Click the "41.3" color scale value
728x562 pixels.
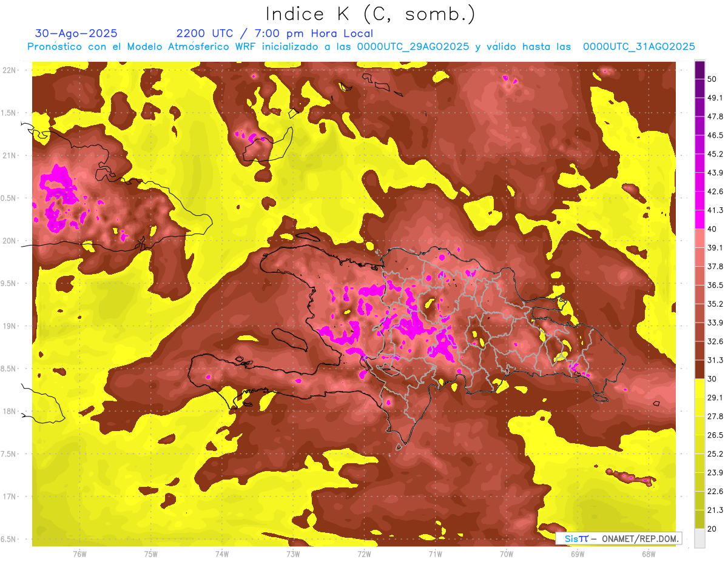click(x=715, y=210)
